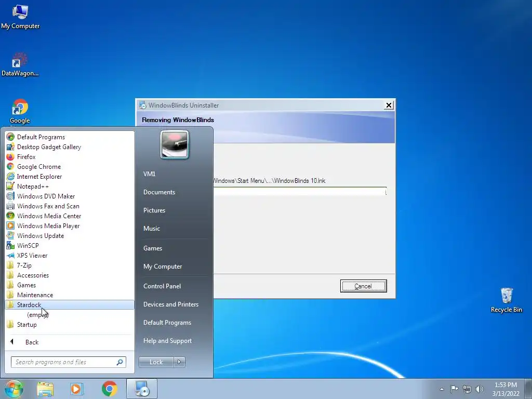
Task: Expand the Accessories folder
Action: tap(70, 275)
